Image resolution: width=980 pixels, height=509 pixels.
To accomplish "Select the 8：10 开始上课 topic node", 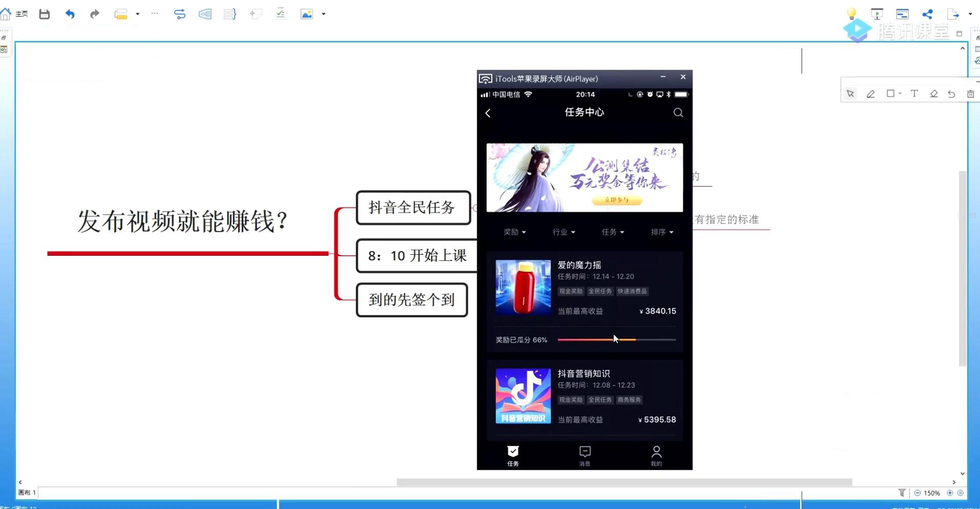I will click(x=417, y=255).
